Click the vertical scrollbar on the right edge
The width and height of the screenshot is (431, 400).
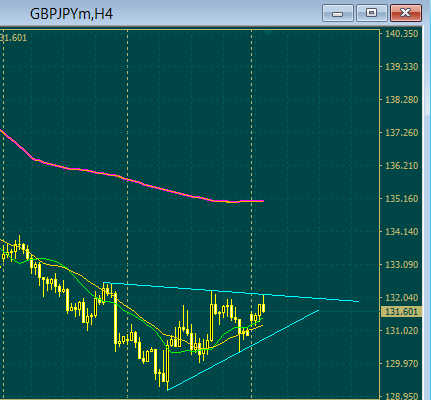point(427,213)
